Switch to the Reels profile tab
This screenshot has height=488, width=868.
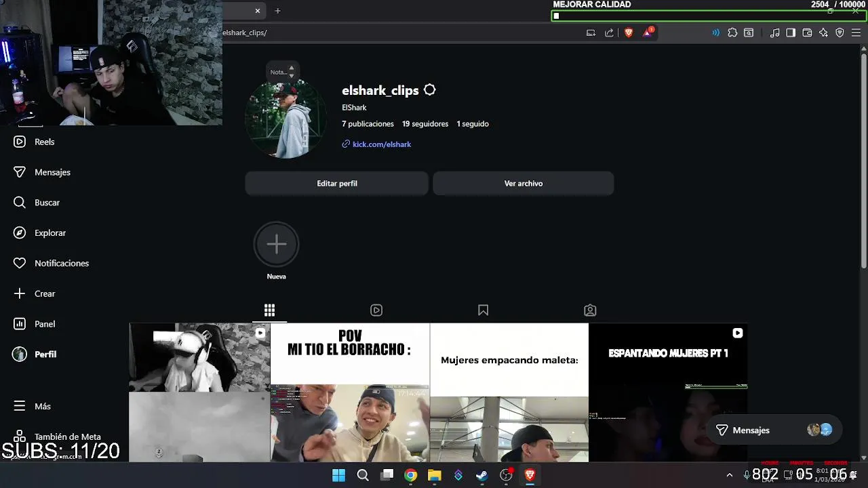376,310
